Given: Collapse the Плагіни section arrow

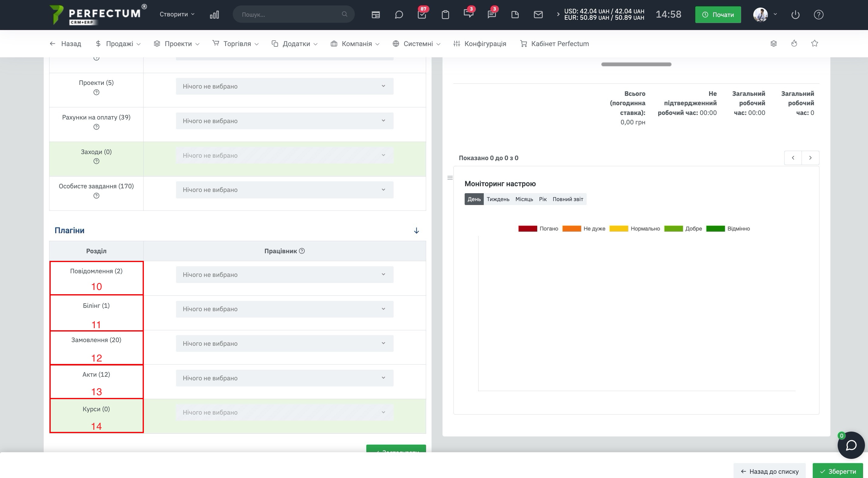Looking at the screenshot, I should pos(416,231).
